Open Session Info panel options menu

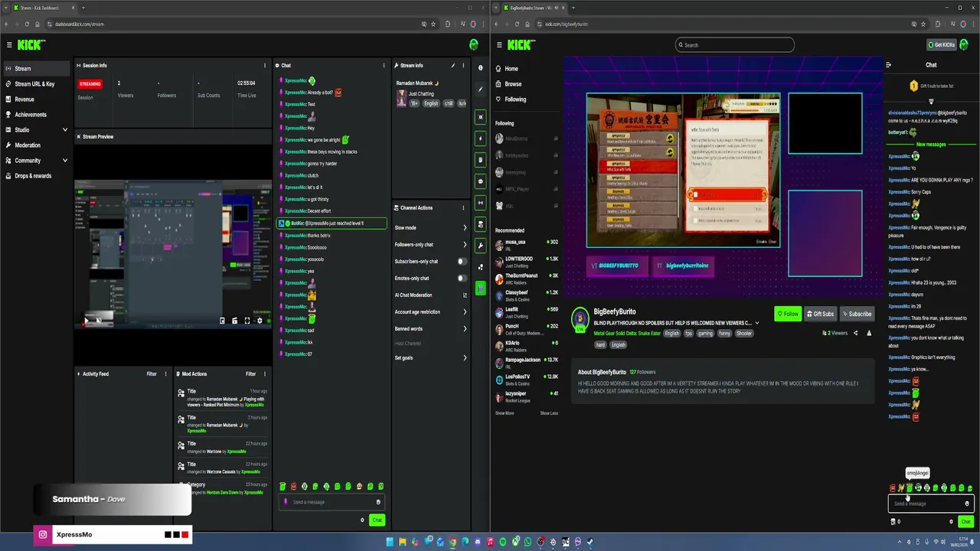pyautogui.click(x=265, y=66)
